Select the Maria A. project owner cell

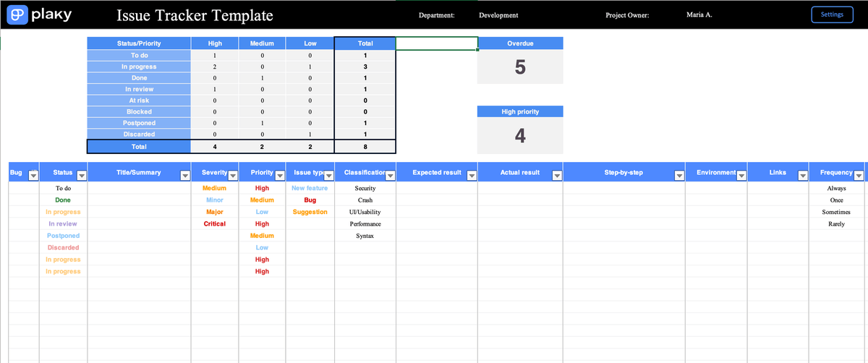(x=699, y=15)
